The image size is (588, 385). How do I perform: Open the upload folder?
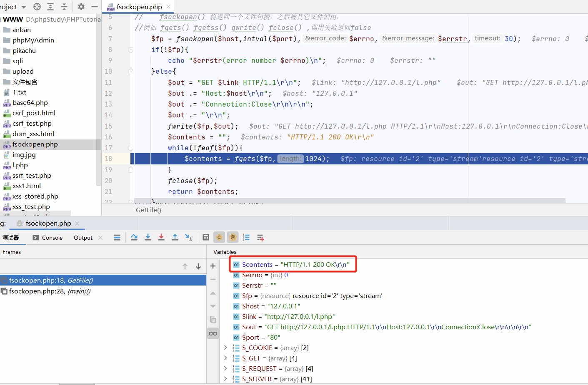23,71
